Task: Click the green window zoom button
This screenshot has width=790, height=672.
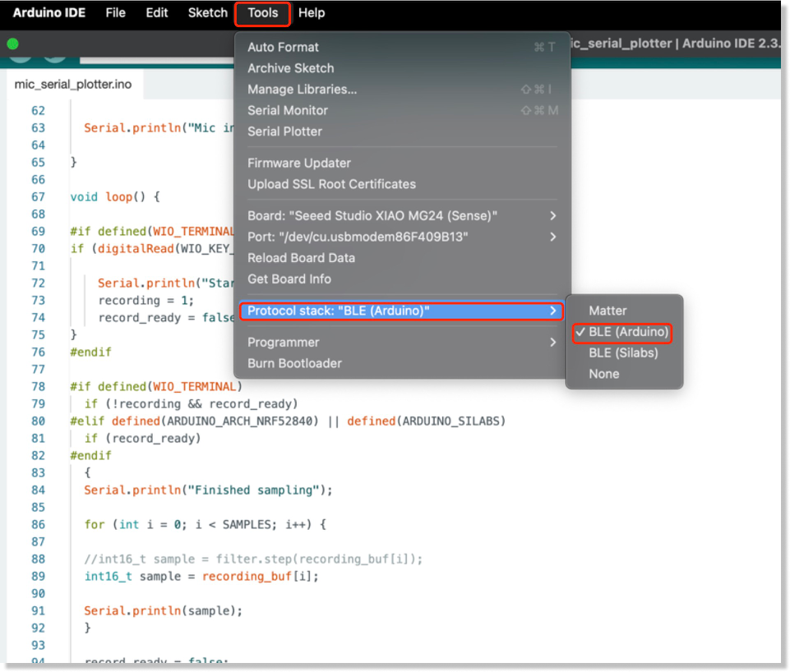Action: point(13,44)
